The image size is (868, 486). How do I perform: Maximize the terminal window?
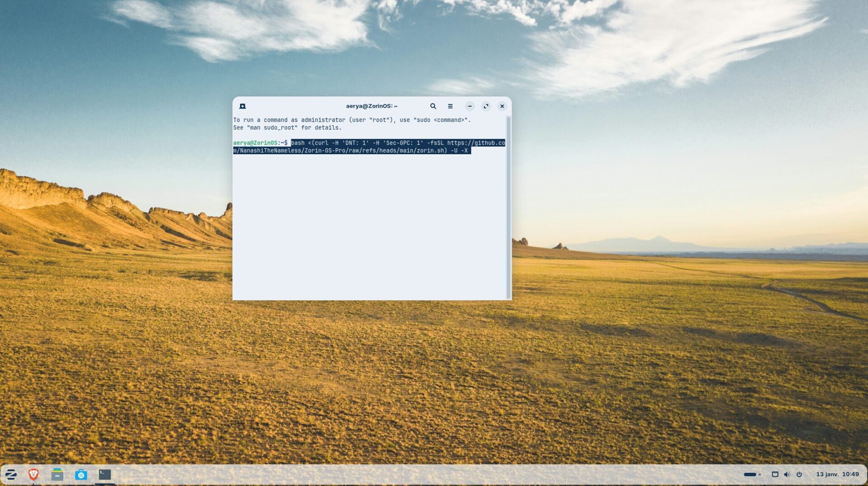pos(486,106)
